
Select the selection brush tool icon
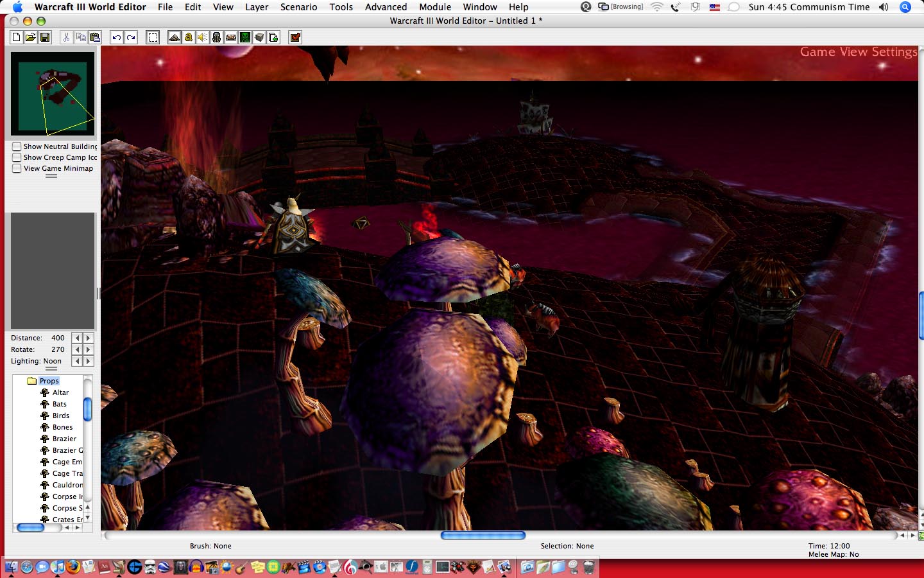point(153,37)
